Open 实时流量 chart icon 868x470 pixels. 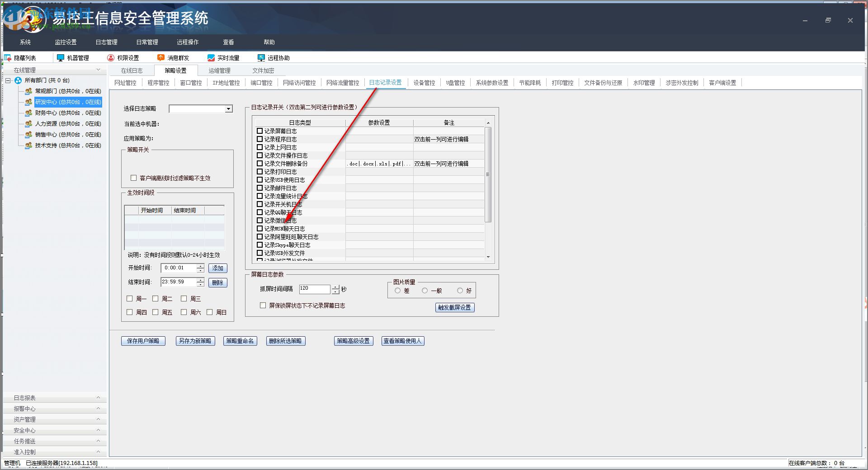click(211, 58)
